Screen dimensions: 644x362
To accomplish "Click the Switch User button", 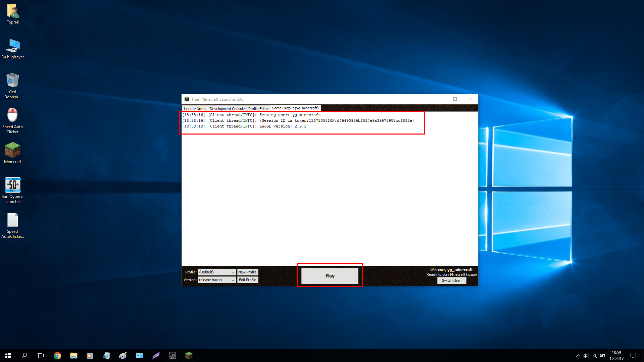I will click(451, 280).
